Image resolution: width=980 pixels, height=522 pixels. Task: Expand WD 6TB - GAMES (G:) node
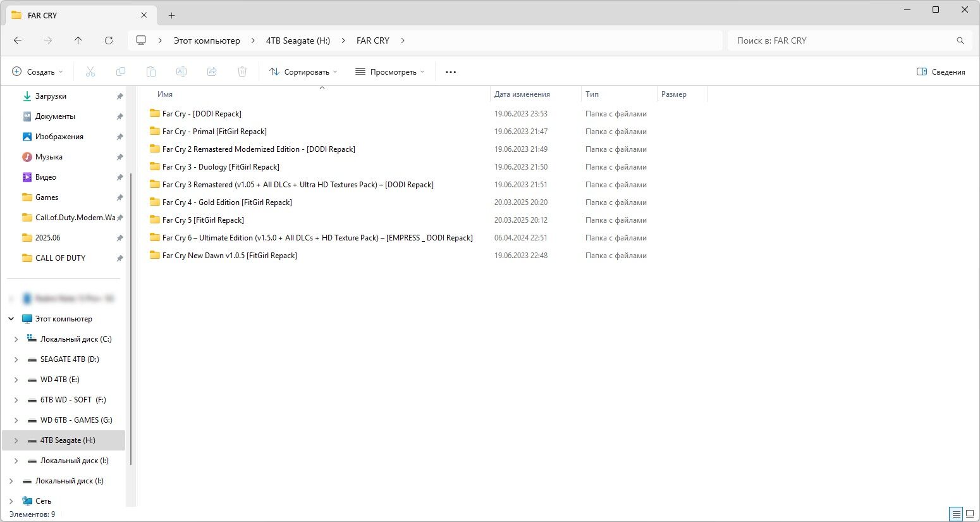[16, 420]
